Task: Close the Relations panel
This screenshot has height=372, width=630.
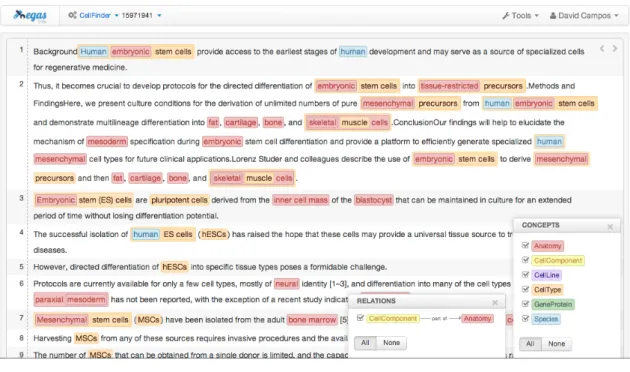Action: tap(495, 302)
